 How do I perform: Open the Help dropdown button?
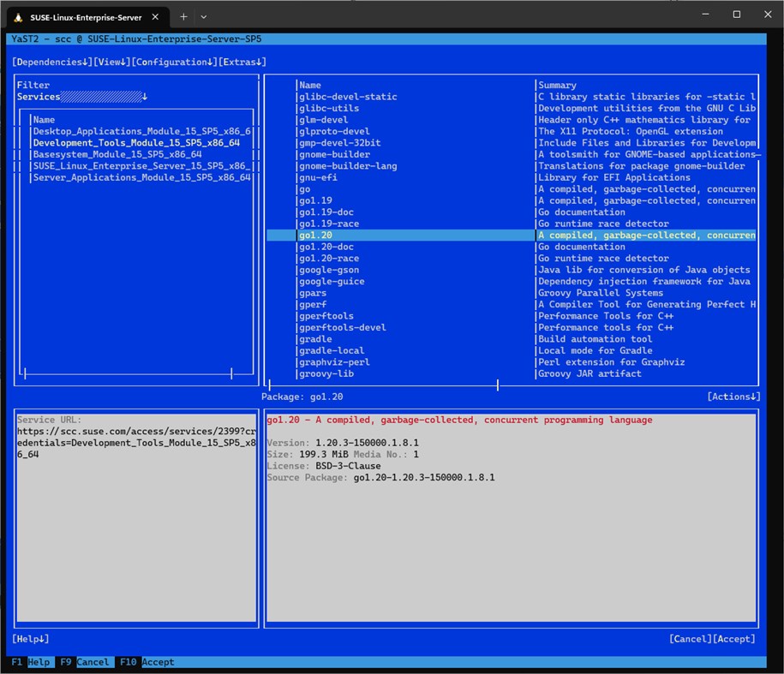click(31, 639)
